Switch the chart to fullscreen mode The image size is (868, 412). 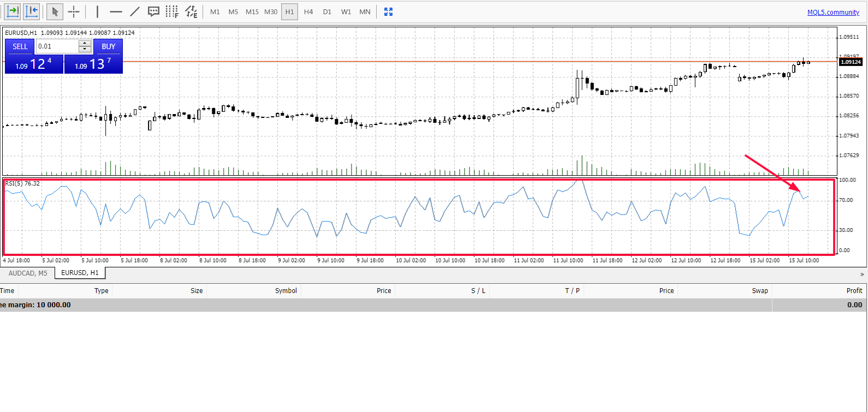point(388,11)
